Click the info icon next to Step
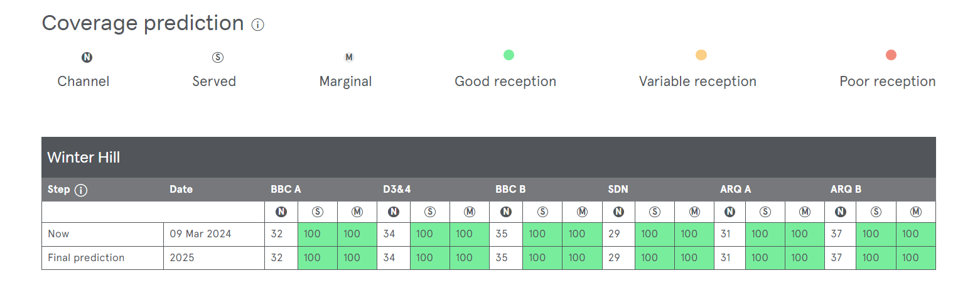 coord(80,190)
